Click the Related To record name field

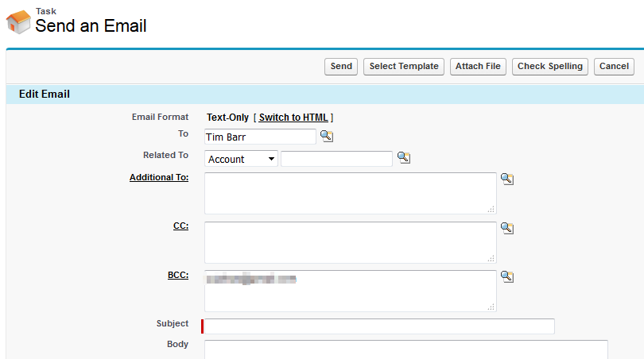(336, 159)
